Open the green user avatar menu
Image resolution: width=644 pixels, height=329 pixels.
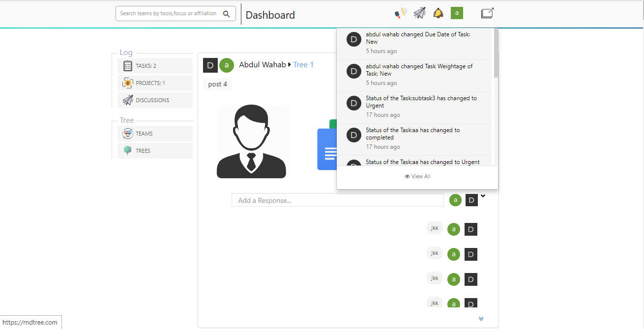457,13
